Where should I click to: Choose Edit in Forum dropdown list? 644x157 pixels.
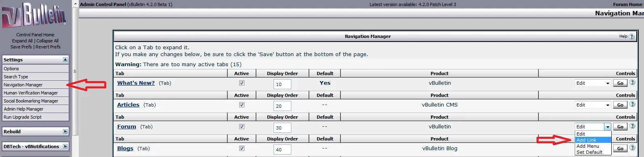tap(593, 134)
